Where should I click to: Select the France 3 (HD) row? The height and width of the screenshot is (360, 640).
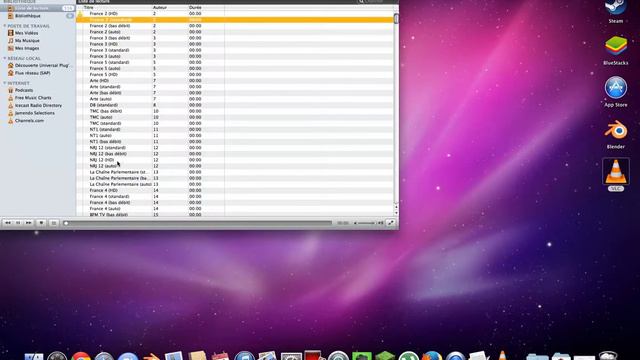tap(235, 44)
